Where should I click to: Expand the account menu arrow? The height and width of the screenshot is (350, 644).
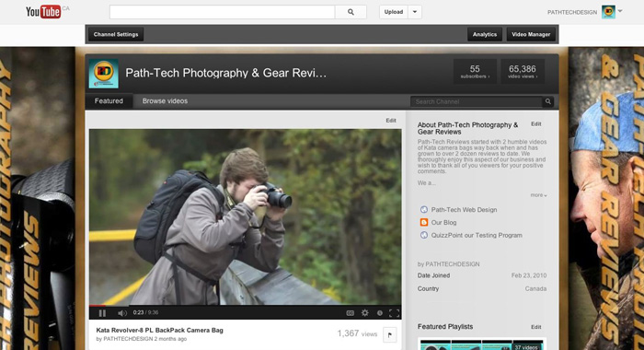[x=620, y=11]
